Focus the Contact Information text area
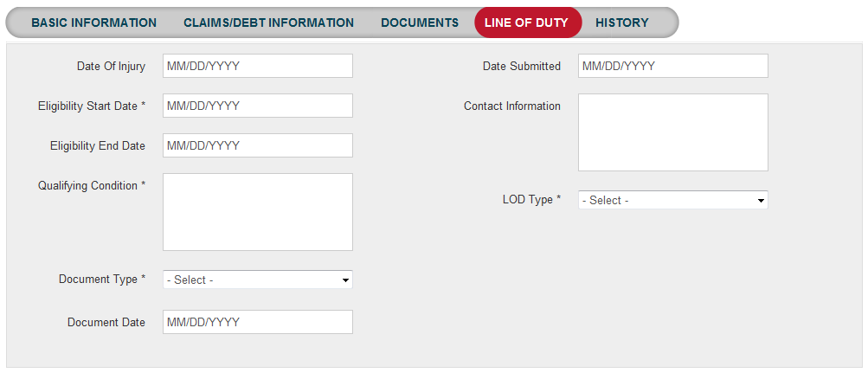Screen dimensions: 868x373 pyautogui.click(x=672, y=132)
